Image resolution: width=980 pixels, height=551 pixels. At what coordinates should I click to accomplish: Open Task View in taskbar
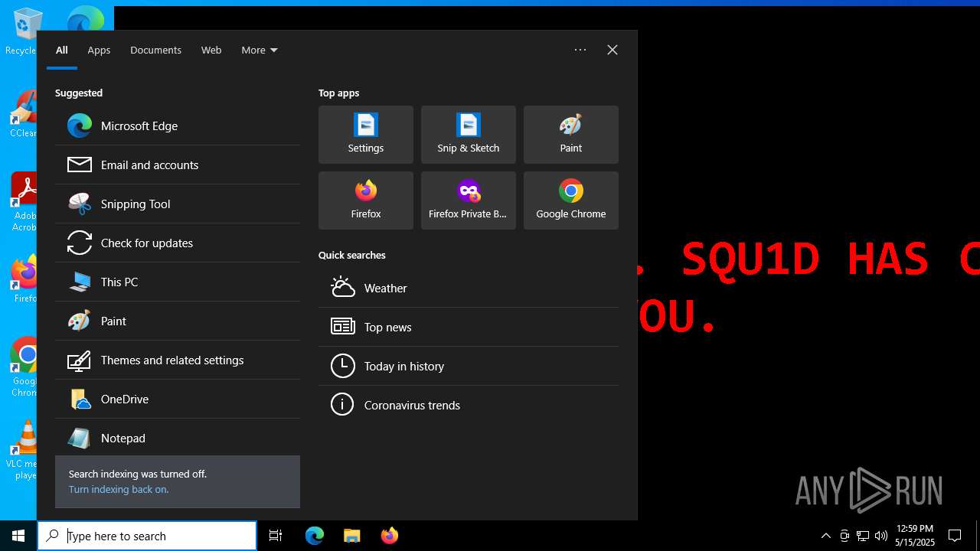click(x=276, y=536)
